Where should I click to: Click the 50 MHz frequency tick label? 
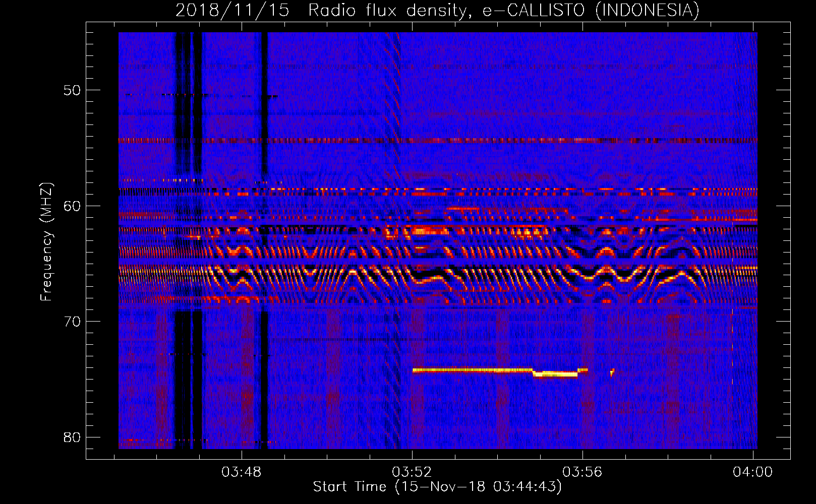(x=72, y=90)
